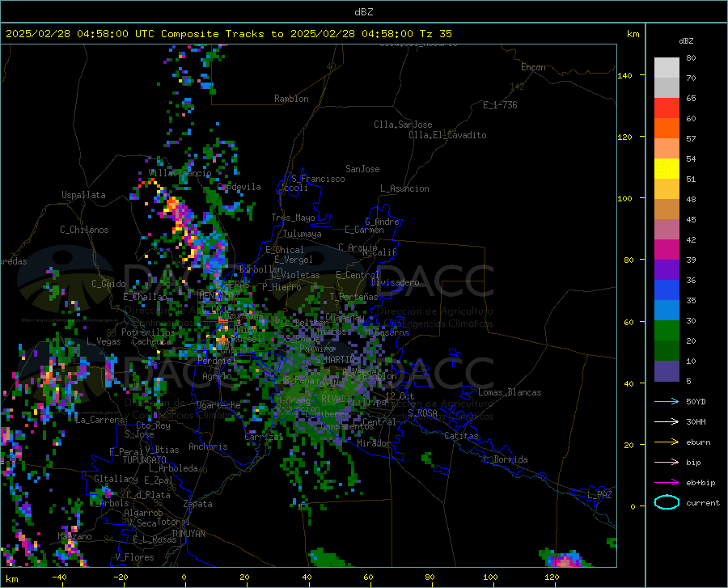Click the pink bip arrow in the legend
Viewport: 728px width, 588px height.
point(667,463)
